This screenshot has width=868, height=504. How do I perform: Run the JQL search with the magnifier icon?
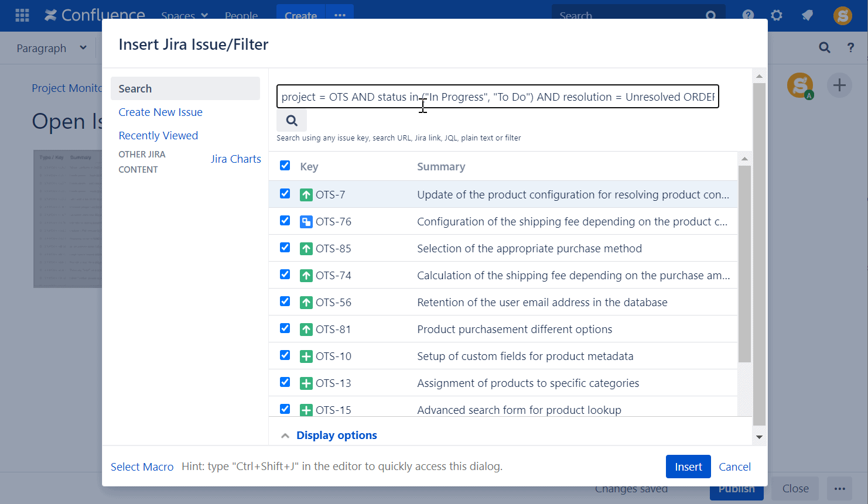pos(291,119)
